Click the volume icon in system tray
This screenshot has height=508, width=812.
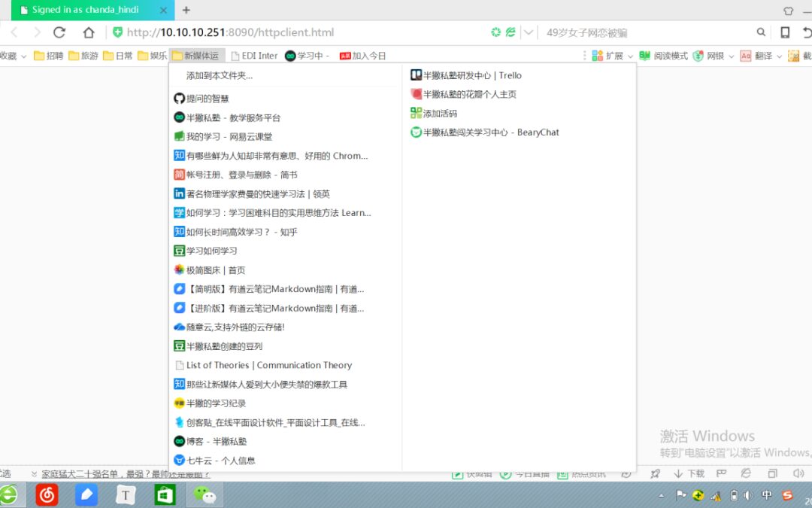pos(748,495)
